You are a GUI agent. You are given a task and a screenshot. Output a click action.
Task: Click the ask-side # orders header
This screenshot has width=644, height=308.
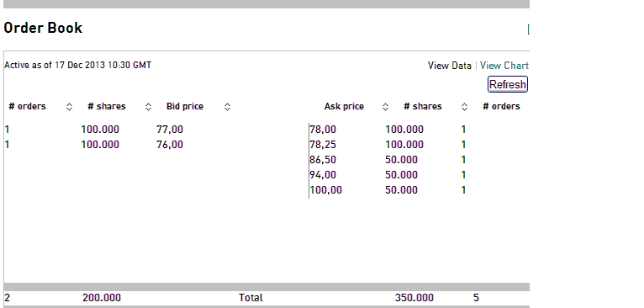(x=501, y=107)
